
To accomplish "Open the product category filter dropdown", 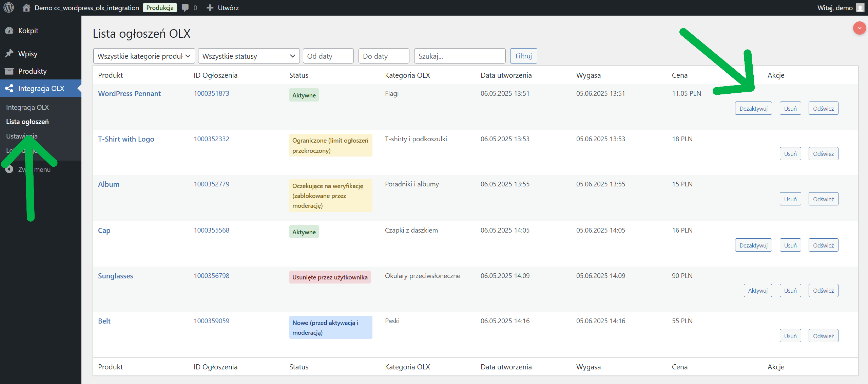I will (x=144, y=56).
